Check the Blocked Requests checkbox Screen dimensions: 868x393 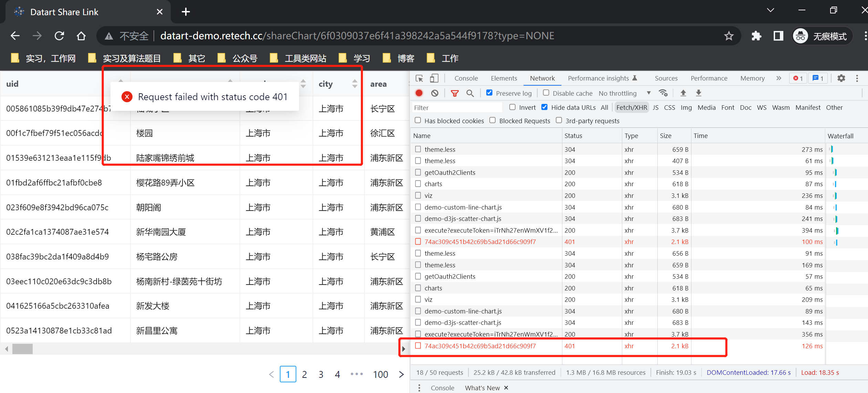493,120
